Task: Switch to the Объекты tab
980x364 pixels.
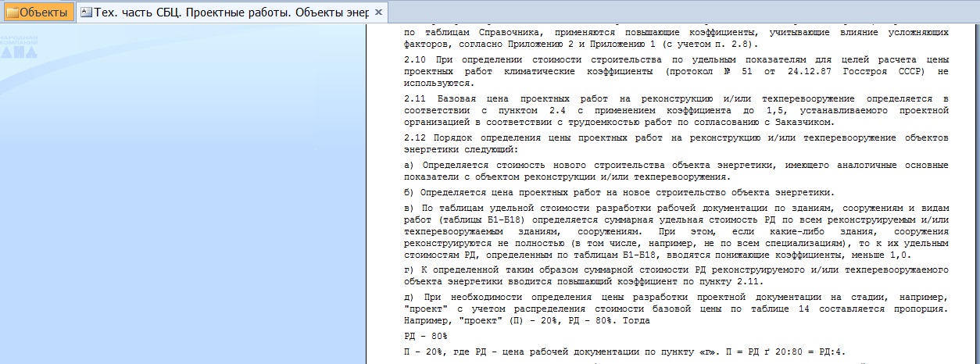Action: pos(38,12)
